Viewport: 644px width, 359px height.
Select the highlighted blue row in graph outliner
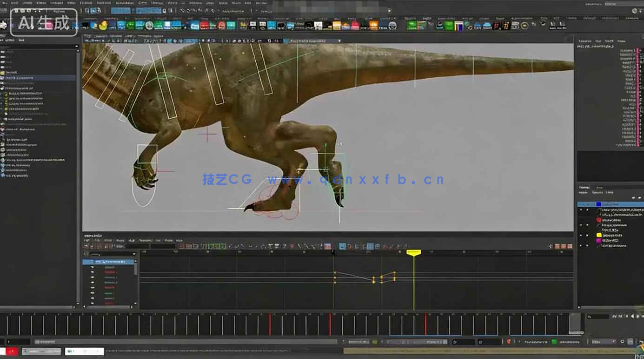tap(109, 262)
